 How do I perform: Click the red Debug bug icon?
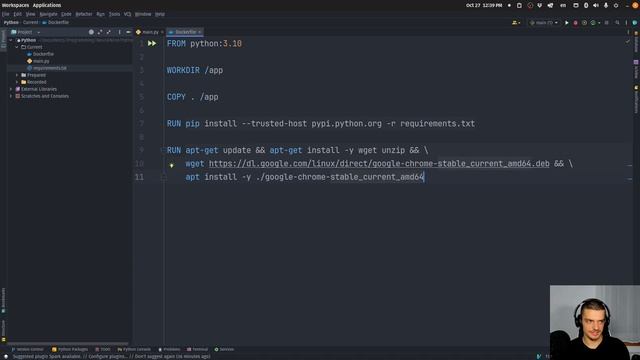point(576,23)
